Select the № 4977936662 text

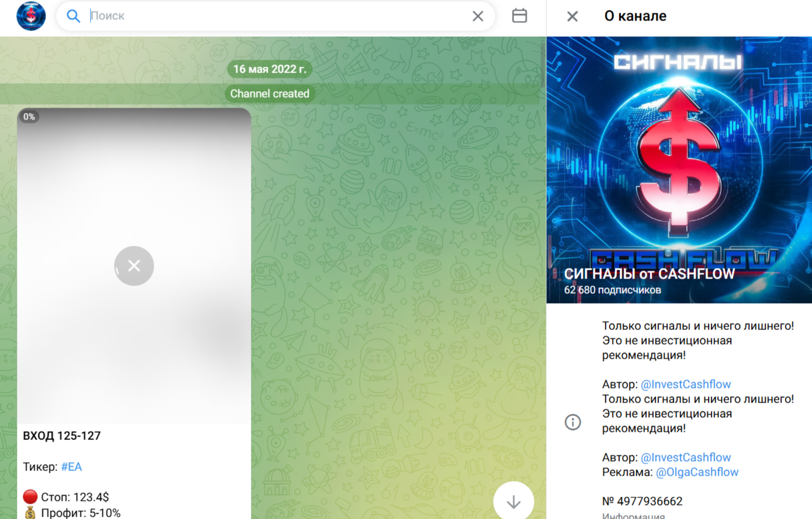642,501
